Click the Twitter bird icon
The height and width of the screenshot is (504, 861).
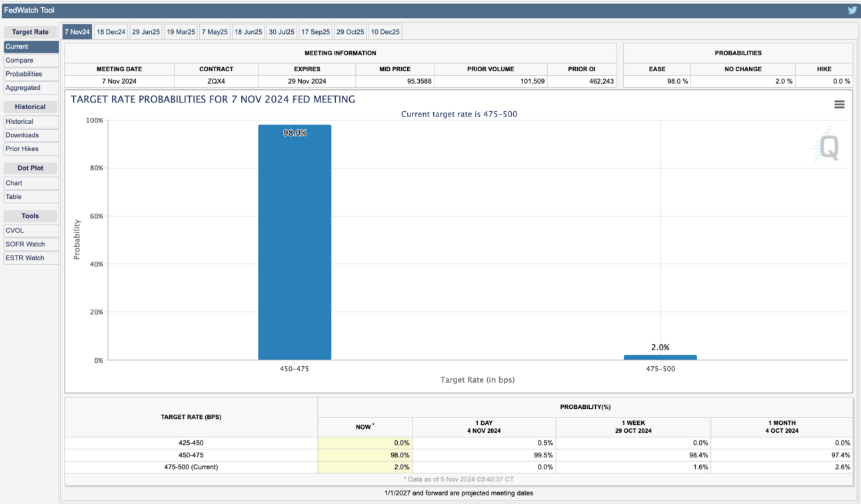tap(852, 10)
